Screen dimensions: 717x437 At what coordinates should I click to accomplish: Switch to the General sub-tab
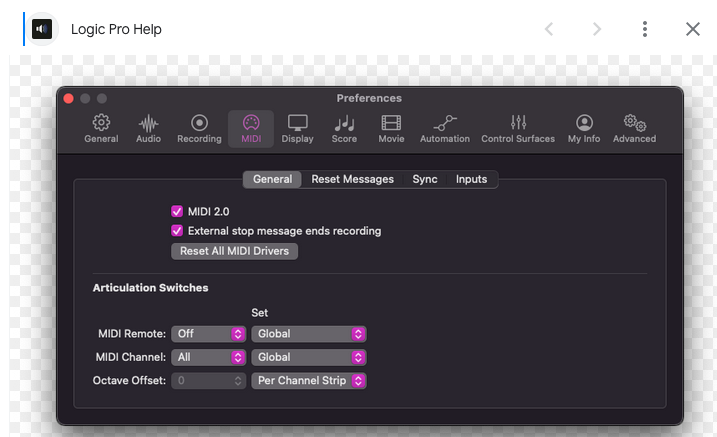tap(273, 179)
